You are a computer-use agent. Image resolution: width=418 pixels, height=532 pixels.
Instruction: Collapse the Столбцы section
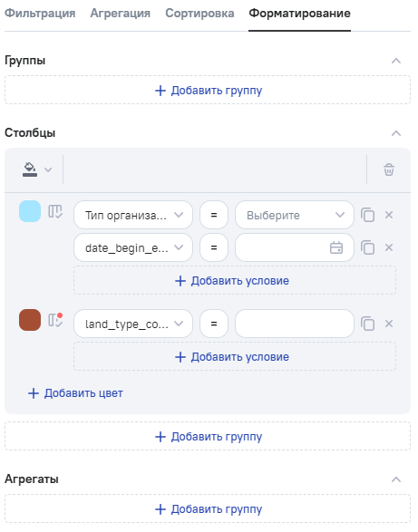tap(396, 133)
